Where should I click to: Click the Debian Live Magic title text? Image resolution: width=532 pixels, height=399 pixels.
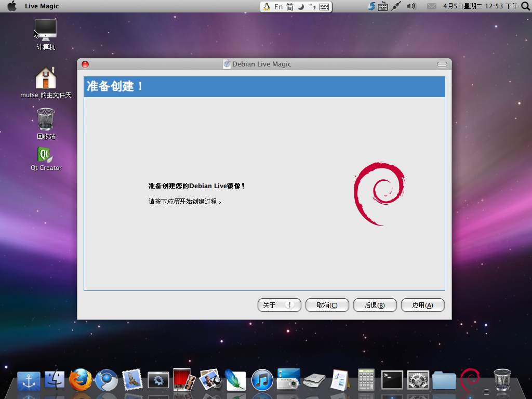(x=262, y=64)
